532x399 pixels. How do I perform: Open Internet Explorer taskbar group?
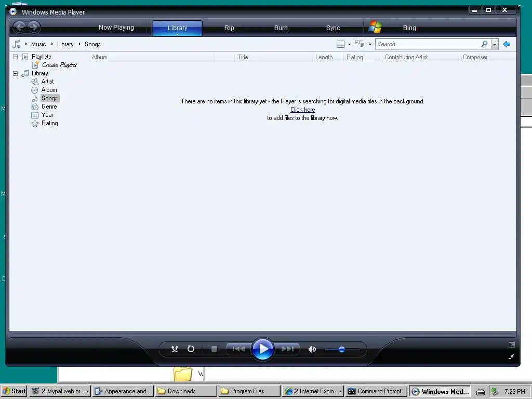click(x=313, y=391)
